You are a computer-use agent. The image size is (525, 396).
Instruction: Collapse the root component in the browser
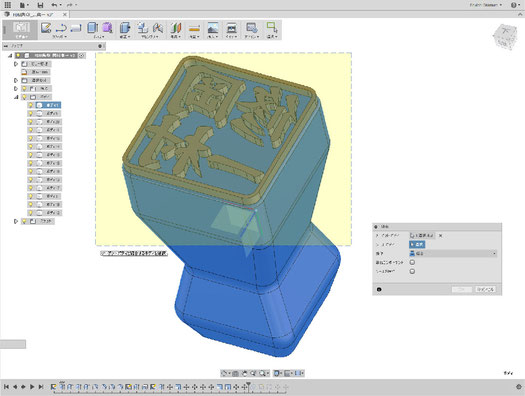10,56
